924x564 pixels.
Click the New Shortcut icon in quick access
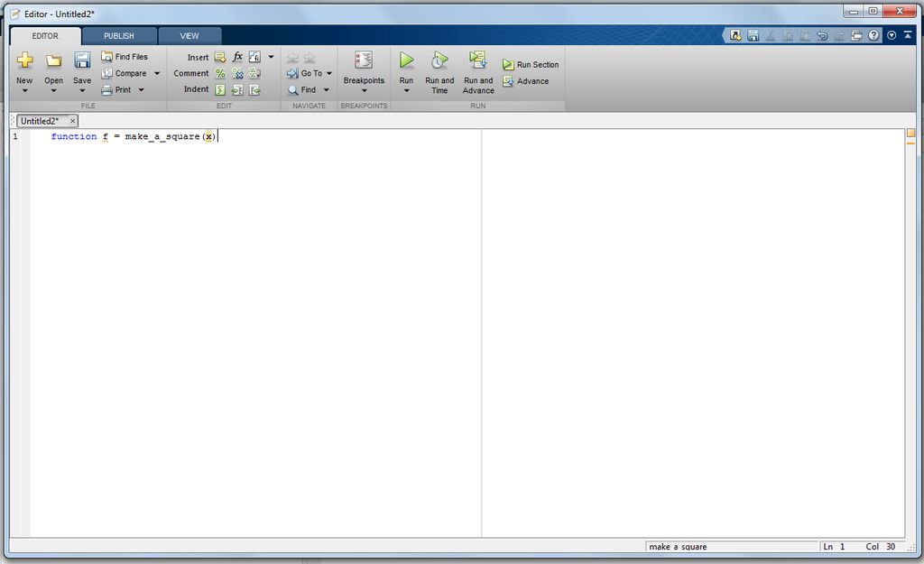tap(735, 35)
